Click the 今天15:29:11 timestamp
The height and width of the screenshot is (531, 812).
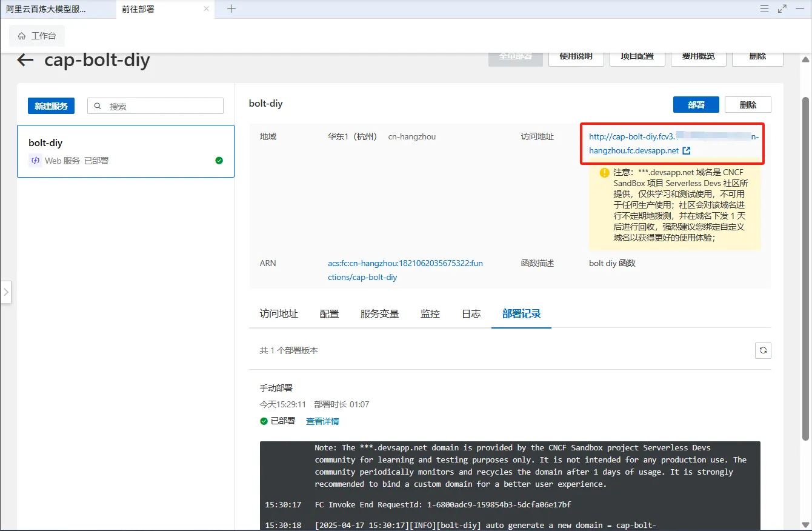click(283, 404)
